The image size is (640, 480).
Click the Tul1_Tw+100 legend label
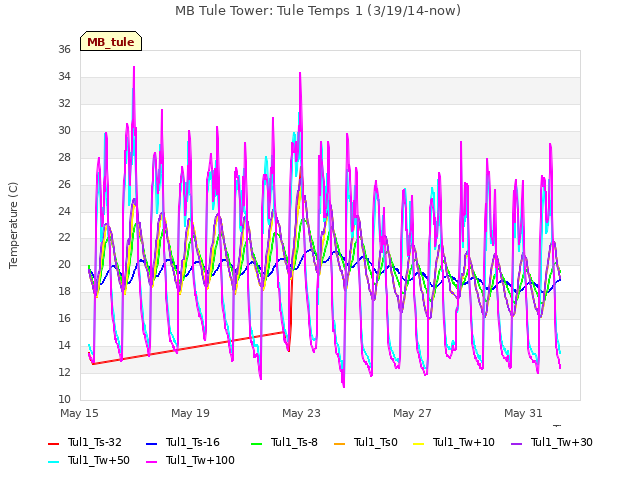click(x=200, y=460)
